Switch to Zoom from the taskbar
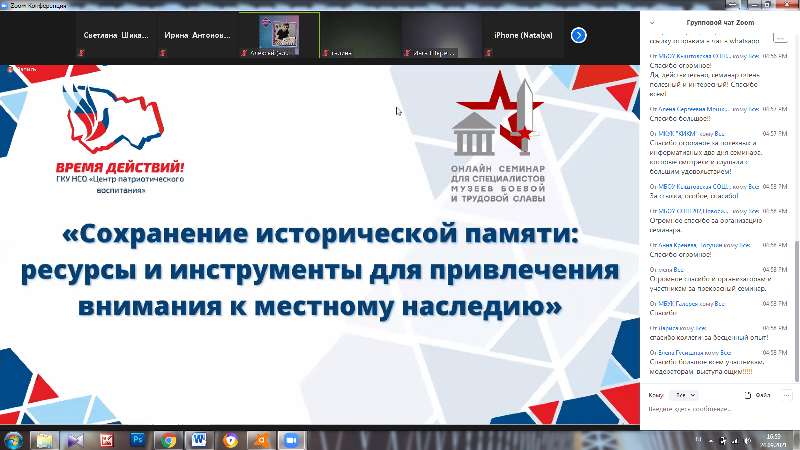The height and width of the screenshot is (450, 800). point(291,440)
